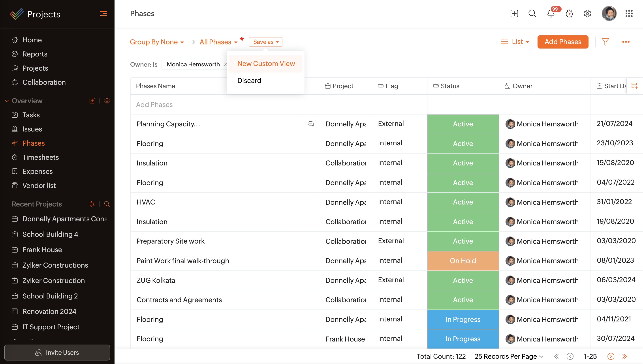Choose Discard from Save as menu
The image size is (643, 364).
pyautogui.click(x=249, y=81)
